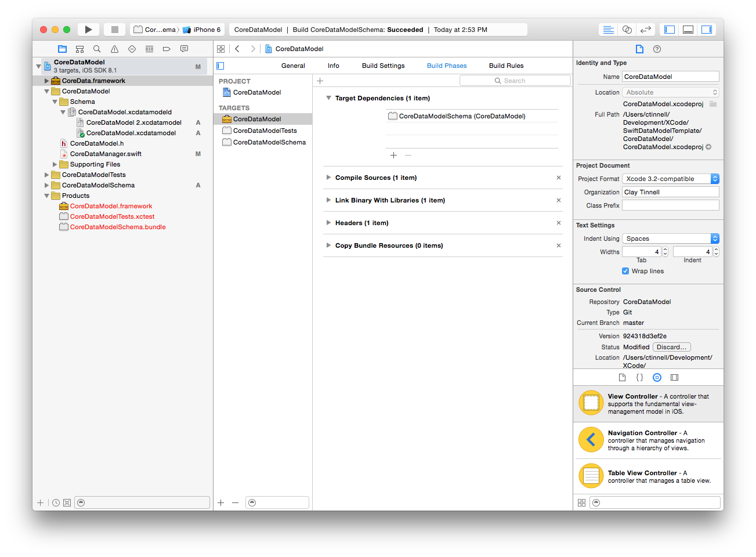The image size is (756, 557).
Task: Switch to the Build Phases tab
Action: 447,66
